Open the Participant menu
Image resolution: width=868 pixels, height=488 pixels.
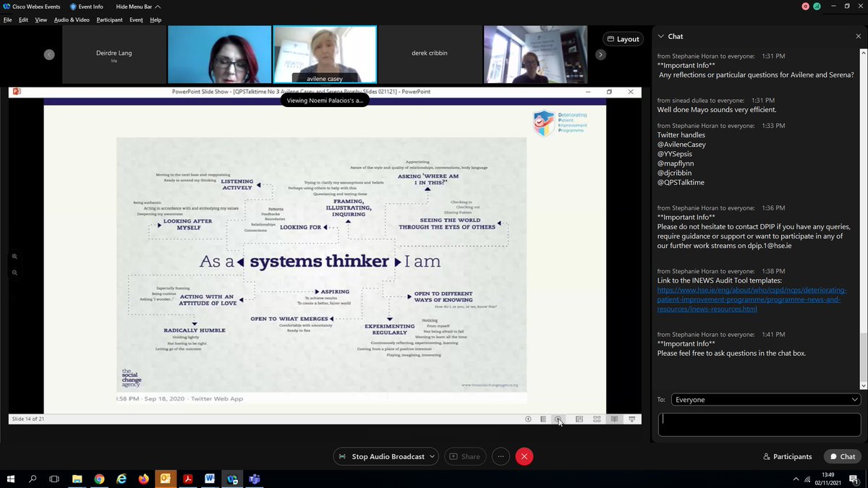[x=109, y=20]
